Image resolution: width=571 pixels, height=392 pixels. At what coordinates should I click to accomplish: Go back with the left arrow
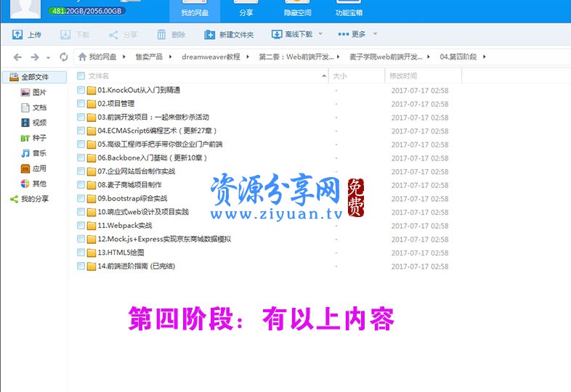[x=17, y=57]
